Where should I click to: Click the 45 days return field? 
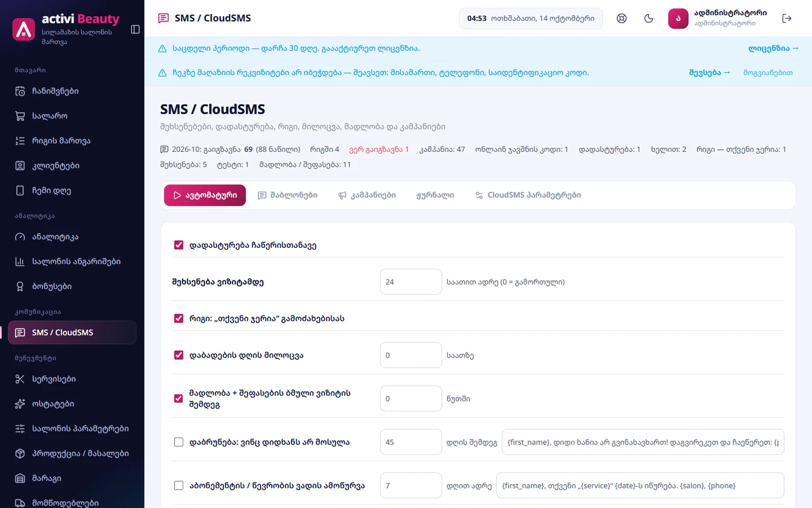click(411, 442)
